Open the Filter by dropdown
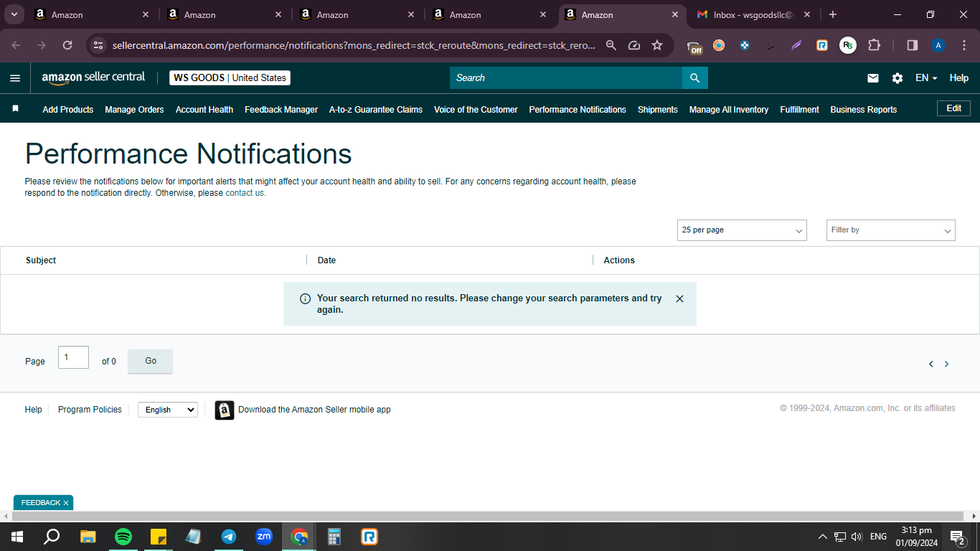980x551 pixels. point(891,230)
